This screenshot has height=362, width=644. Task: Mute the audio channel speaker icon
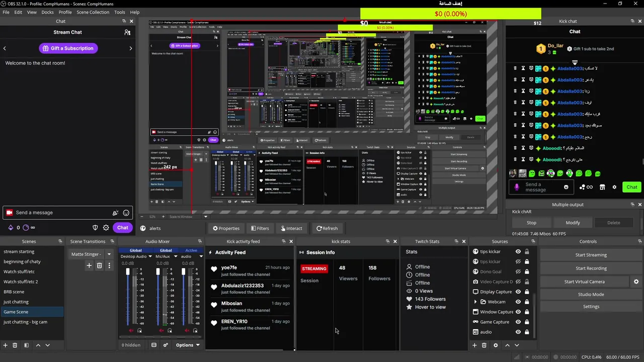[x=187, y=330]
